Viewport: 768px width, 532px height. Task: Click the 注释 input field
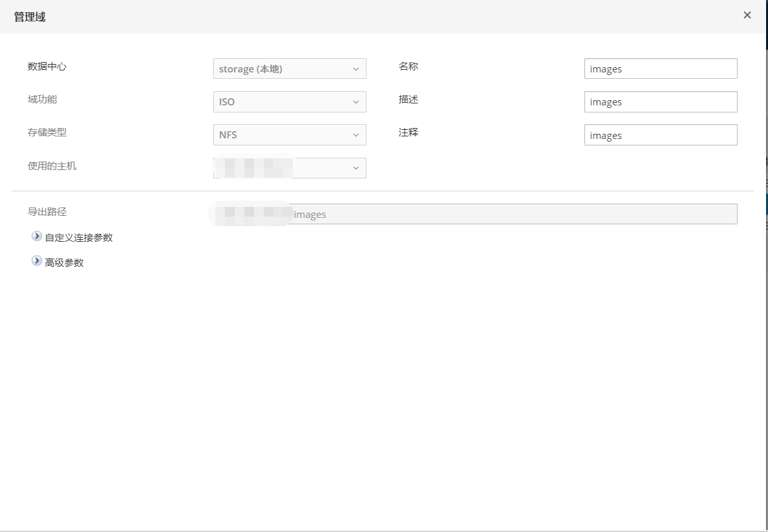[x=660, y=135]
